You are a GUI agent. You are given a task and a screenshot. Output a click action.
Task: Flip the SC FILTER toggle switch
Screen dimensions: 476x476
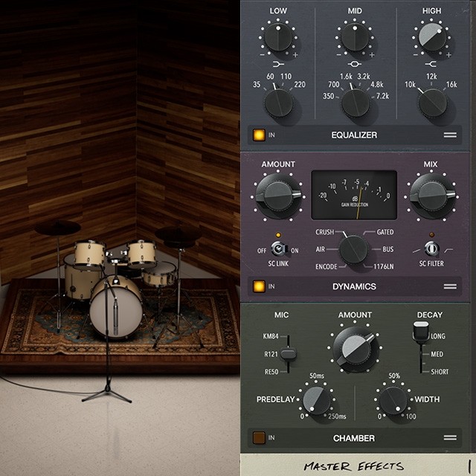(431, 249)
